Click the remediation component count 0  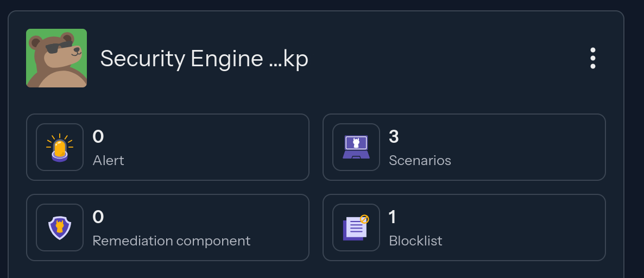pyautogui.click(x=98, y=217)
